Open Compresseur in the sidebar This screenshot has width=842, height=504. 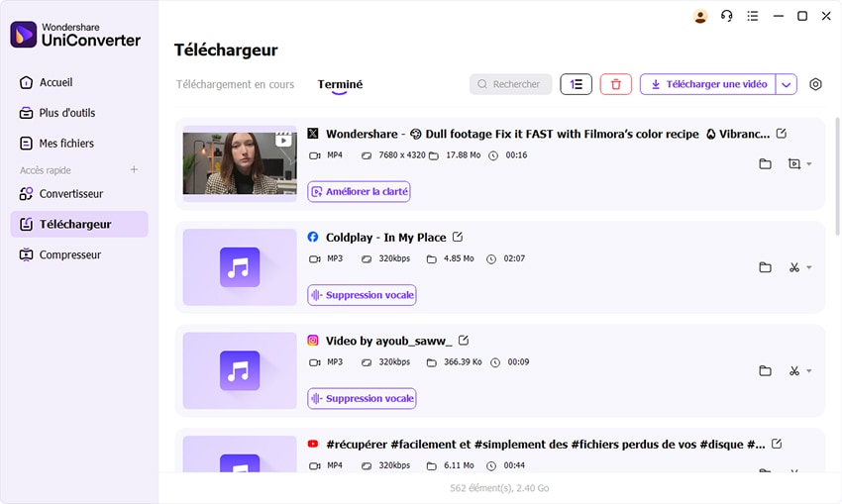[79, 254]
